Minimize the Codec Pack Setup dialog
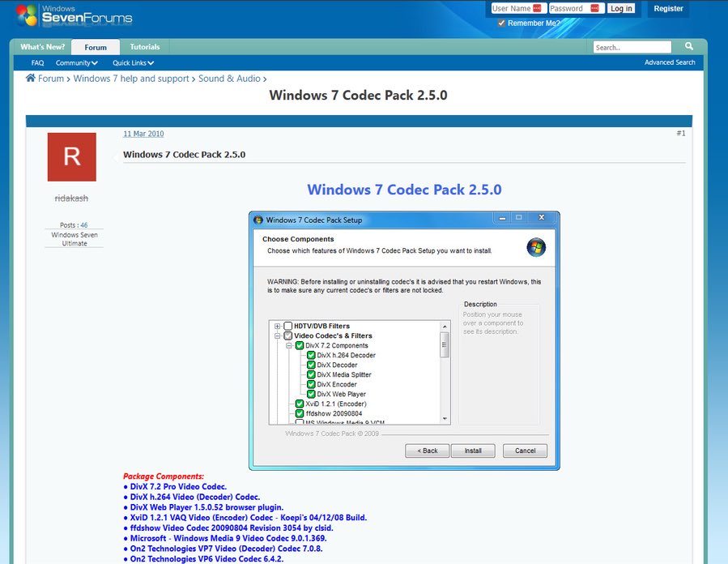Viewport: 728px width, 564px height. point(502,217)
